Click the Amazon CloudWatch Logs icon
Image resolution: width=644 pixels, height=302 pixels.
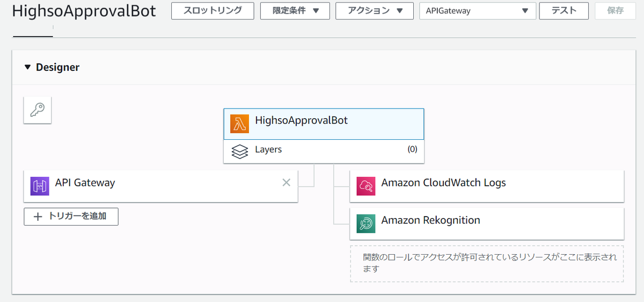[x=366, y=186]
